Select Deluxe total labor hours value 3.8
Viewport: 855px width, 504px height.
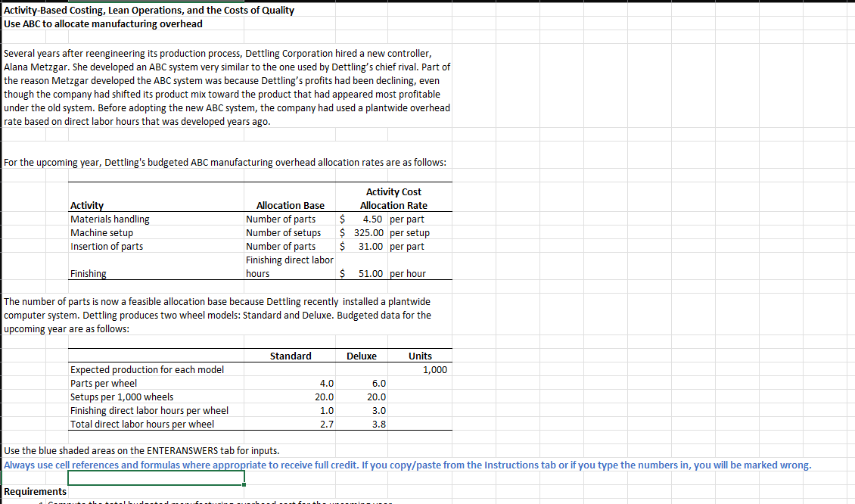pyautogui.click(x=379, y=425)
